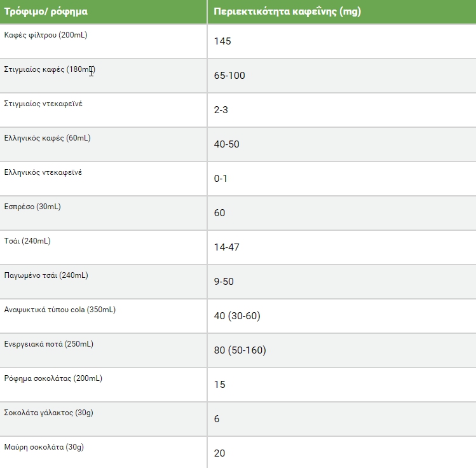Click the '40 (30-60)' cola value
Image resolution: width=476 pixels, height=468 pixels.
pos(237,316)
